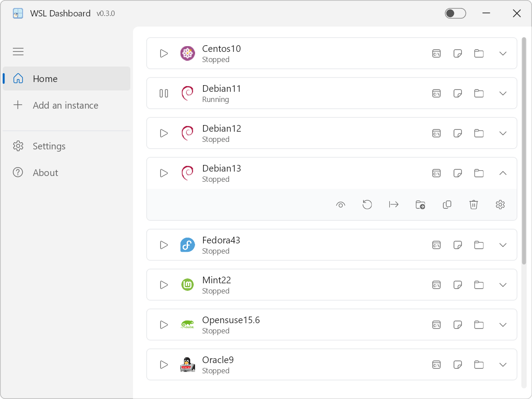The height and width of the screenshot is (399, 532).
Task: Expand the Oracle9 instance options
Action: point(503,364)
